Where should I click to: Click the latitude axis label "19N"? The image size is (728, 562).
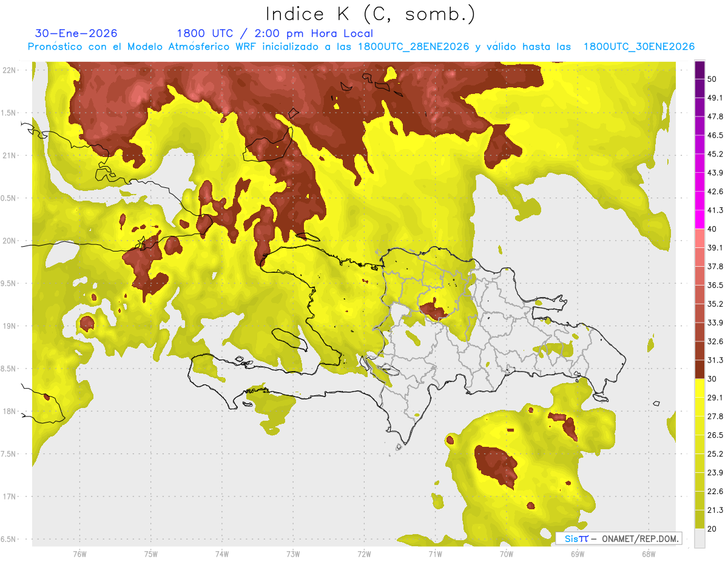point(10,326)
